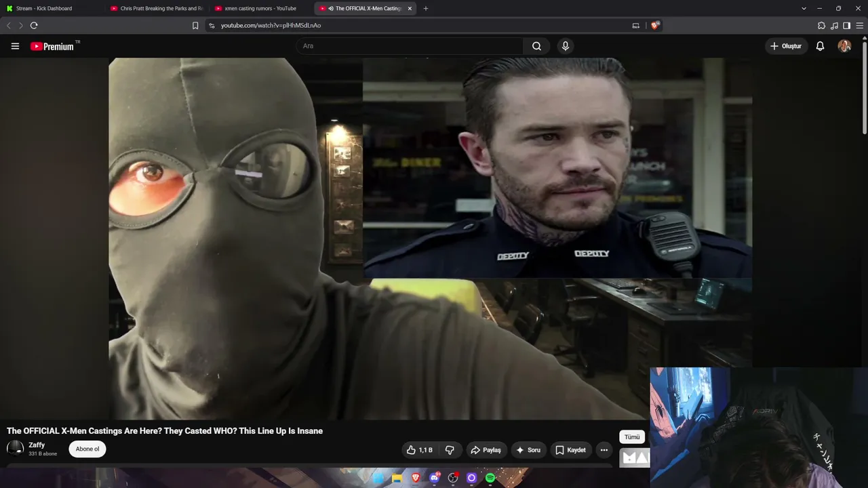Click the Soru ask button
This screenshot has width=868, height=488.
pos(528,450)
